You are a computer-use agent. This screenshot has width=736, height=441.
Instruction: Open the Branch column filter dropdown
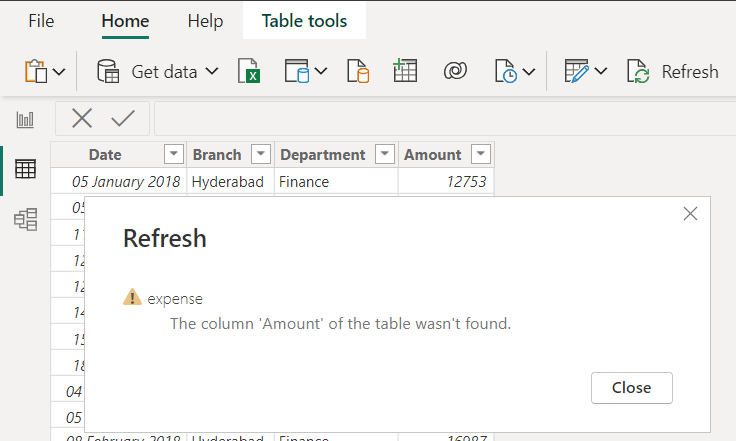[261, 154]
